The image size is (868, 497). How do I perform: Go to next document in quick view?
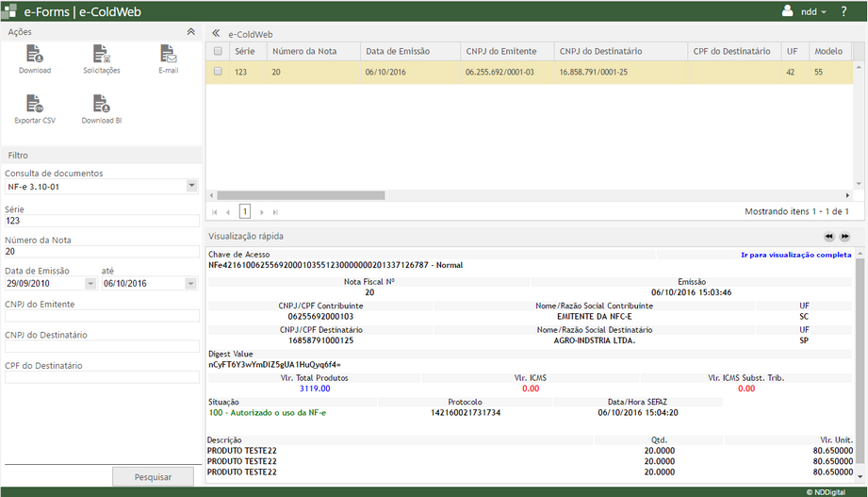coord(845,237)
